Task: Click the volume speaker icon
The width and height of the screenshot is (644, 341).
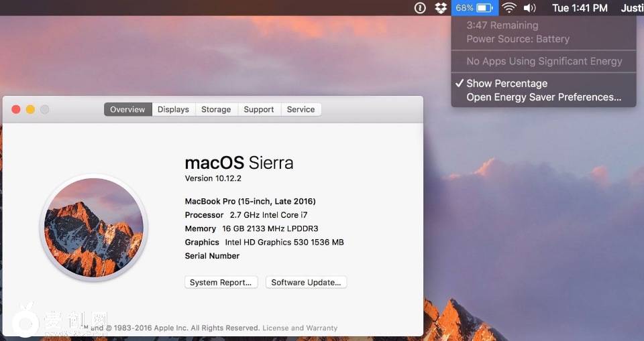Action: click(530, 8)
